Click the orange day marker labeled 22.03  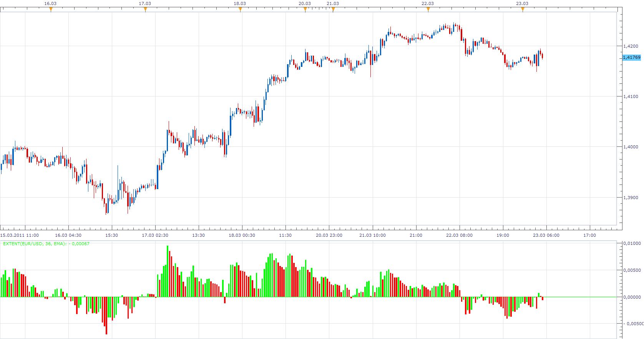[x=428, y=10]
